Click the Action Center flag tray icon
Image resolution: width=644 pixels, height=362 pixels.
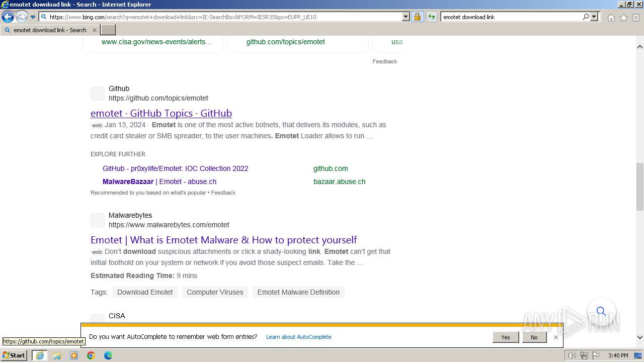coord(596,355)
